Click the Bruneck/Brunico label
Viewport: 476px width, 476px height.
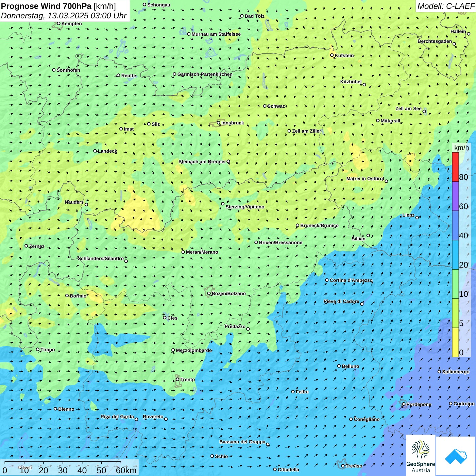pos(319,225)
